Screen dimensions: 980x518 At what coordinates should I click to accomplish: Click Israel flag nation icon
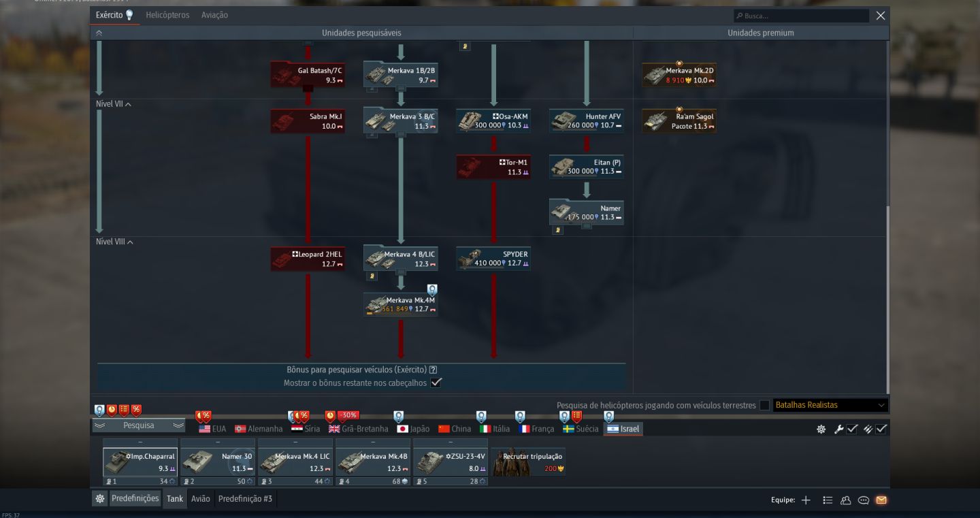[x=612, y=429]
